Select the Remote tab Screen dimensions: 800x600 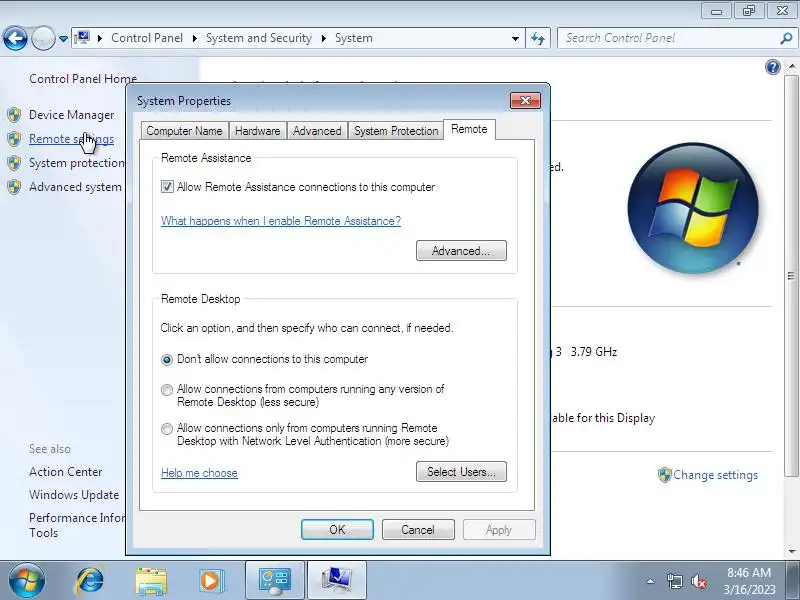pyautogui.click(x=469, y=129)
